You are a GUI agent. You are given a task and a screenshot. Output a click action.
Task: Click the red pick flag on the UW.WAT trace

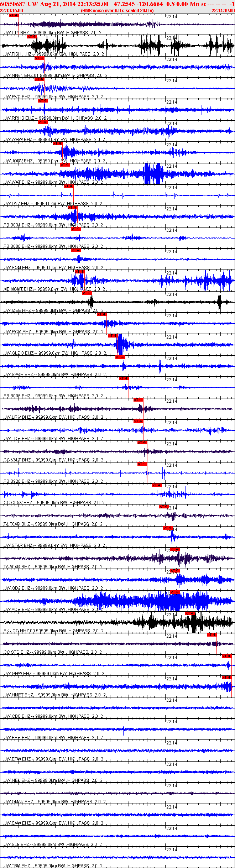coord(65,165)
